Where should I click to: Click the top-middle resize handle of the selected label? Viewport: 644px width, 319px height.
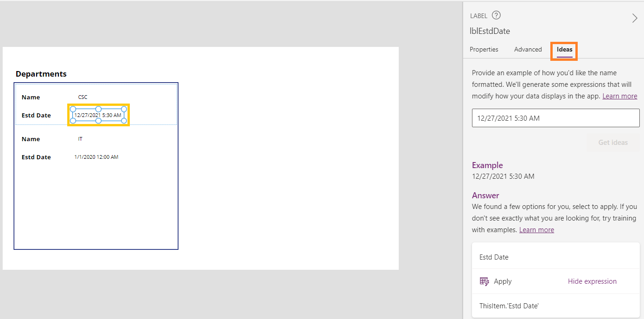point(98,109)
